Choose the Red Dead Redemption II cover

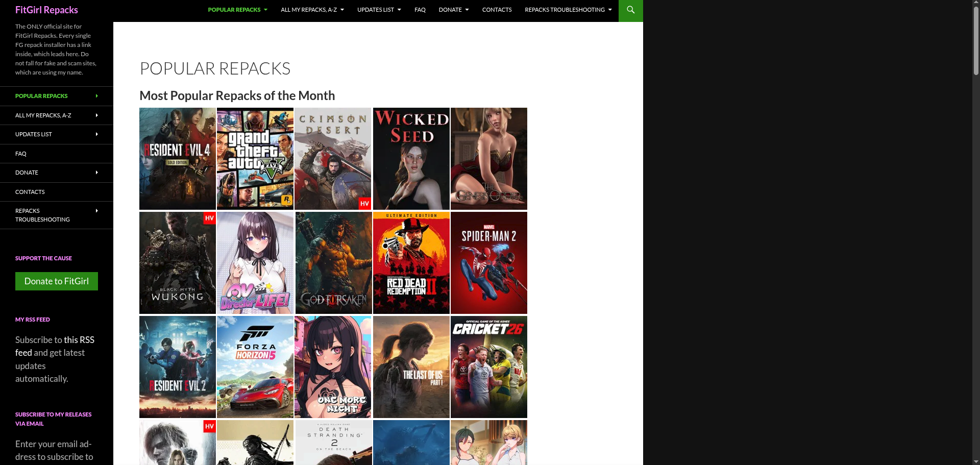point(411,263)
